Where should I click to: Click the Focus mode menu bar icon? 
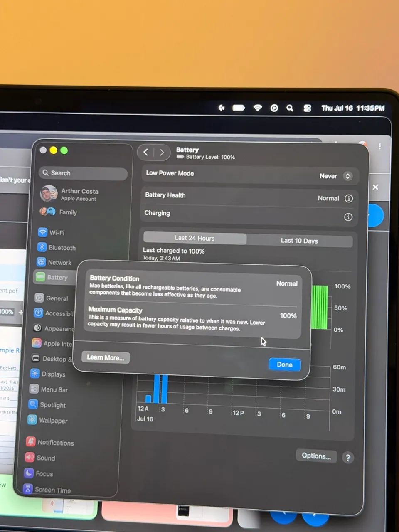[x=222, y=108]
